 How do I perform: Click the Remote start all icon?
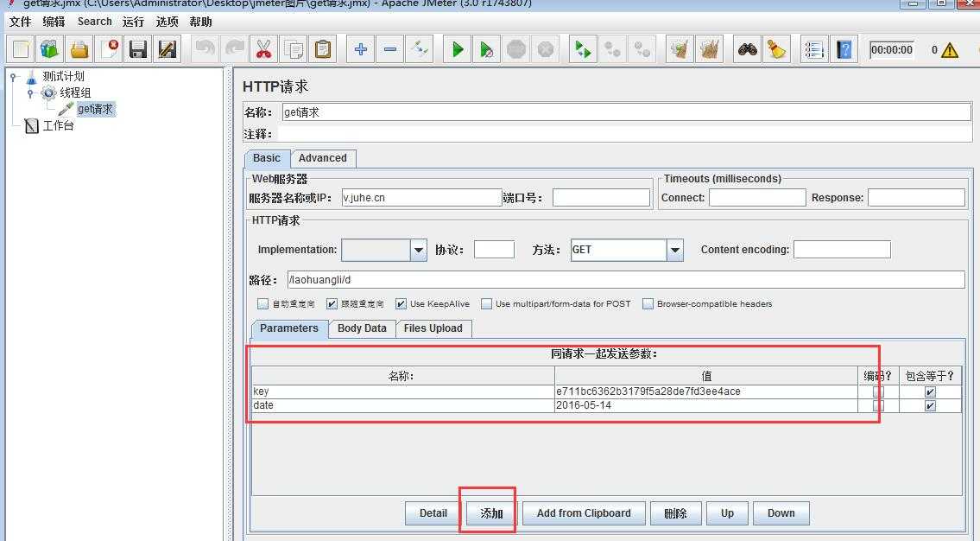click(583, 49)
